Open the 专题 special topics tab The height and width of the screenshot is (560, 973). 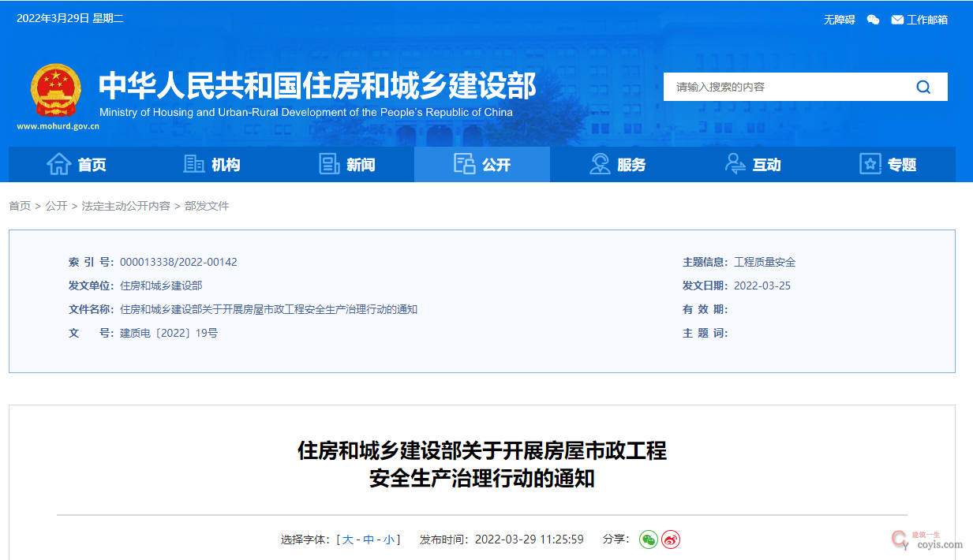tap(888, 164)
